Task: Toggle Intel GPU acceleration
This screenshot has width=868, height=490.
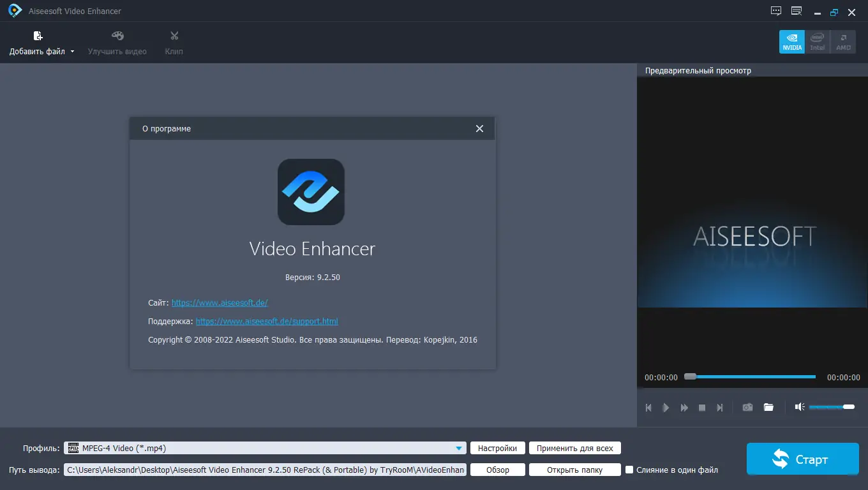Action: click(x=818, y=42)
